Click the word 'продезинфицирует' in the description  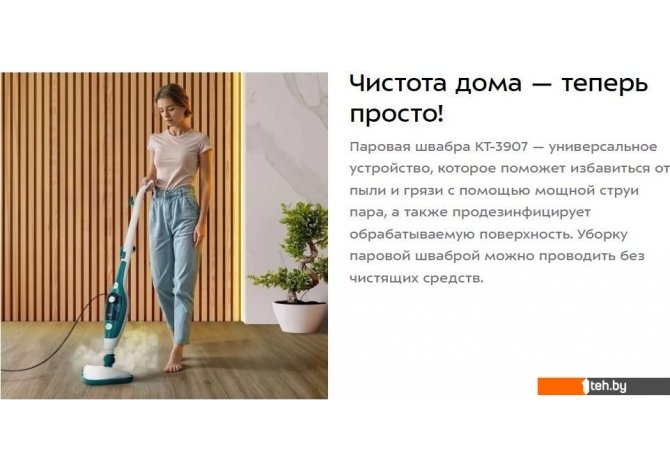click(521, 212)
